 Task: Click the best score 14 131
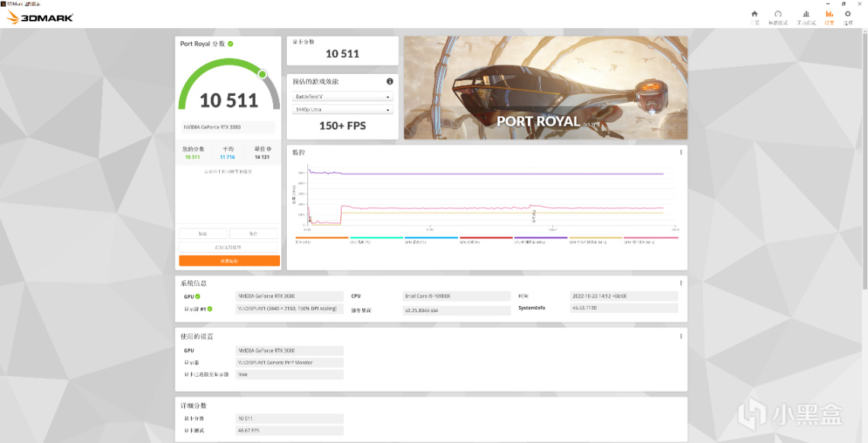coord(262,158)
